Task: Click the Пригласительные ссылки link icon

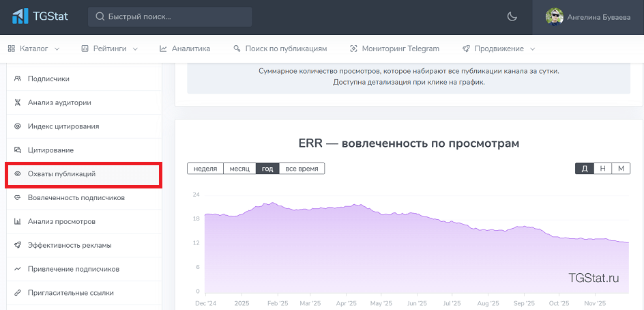Action: (18, 293)
